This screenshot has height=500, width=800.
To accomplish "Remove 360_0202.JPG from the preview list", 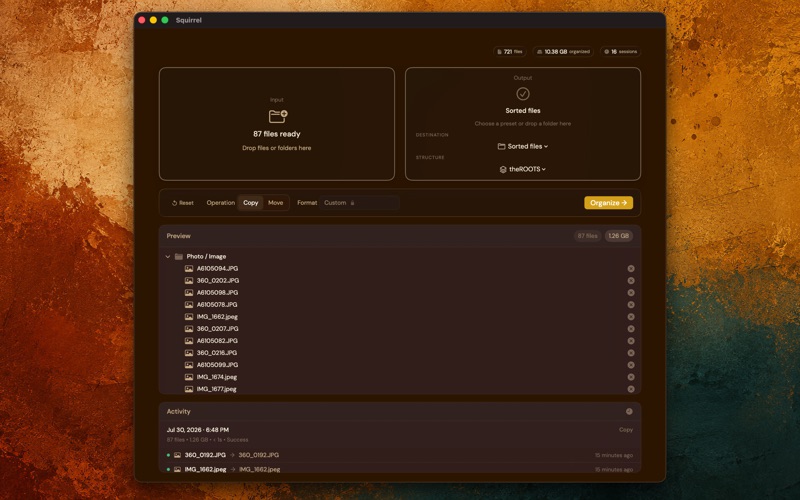I will pos(631,281).
